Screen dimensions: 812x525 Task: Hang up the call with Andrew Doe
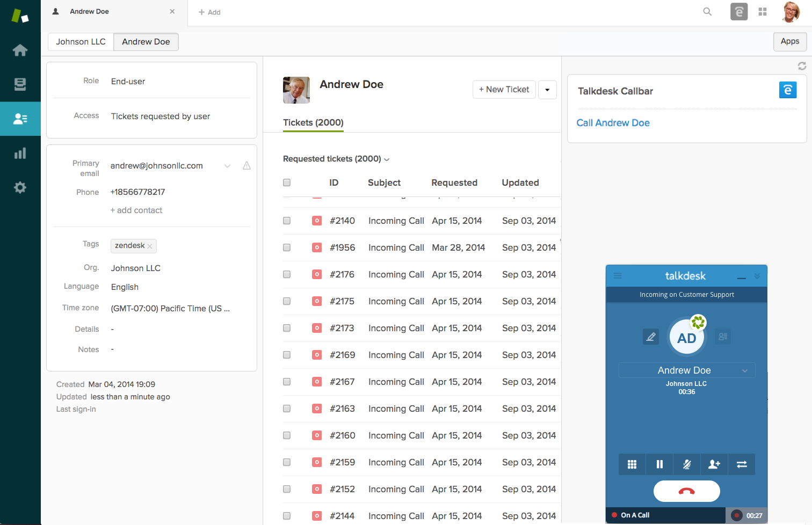point(686,491)
